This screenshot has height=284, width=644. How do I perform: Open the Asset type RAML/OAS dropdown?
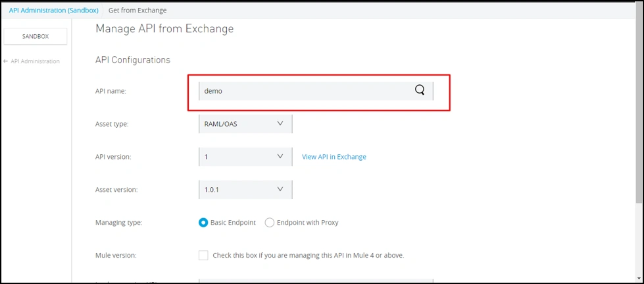245,123
